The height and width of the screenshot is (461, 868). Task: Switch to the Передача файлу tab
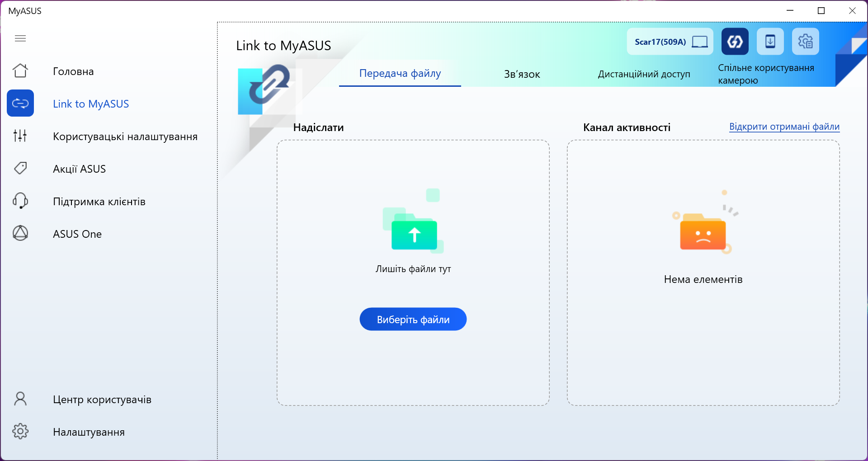click(x=400, y=74)
